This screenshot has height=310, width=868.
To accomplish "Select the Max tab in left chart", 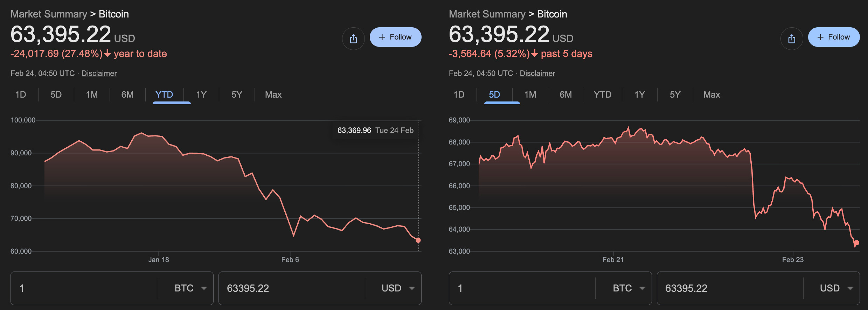I will coord(273,95).
